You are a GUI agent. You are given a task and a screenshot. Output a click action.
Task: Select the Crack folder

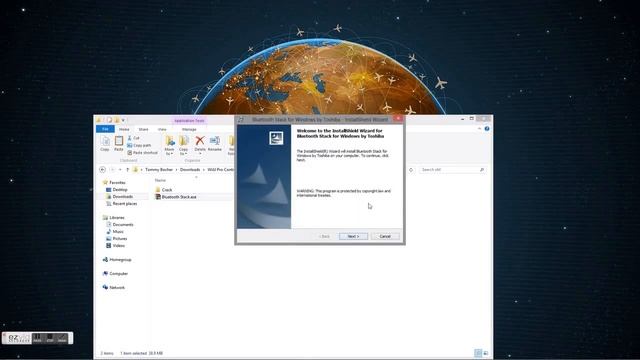click(164, 190)
